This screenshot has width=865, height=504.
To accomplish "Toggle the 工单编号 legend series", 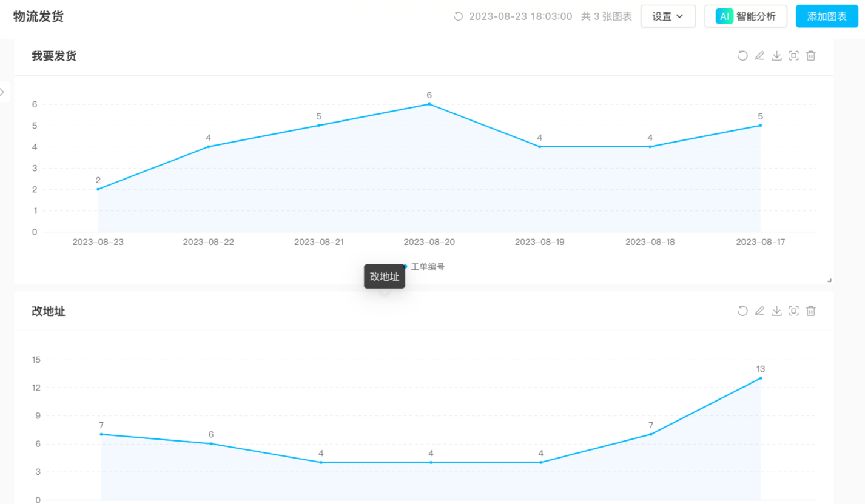I will point(423,267).
